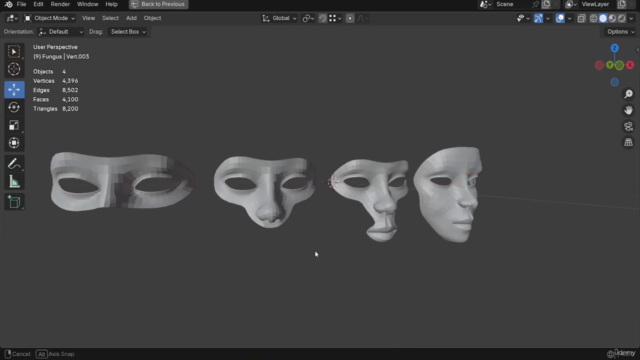Switch to wireframe shading

tap(593, 18)
